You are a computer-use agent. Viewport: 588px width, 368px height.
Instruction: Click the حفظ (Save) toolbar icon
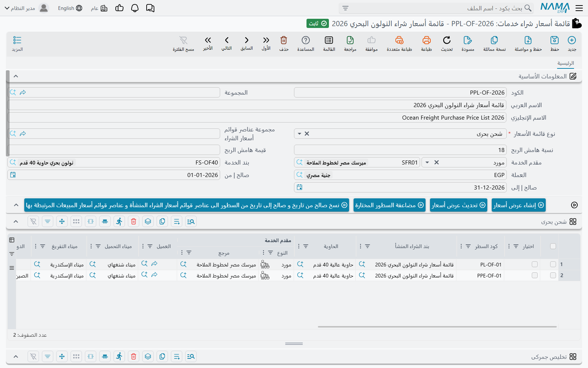pos(555,43)
